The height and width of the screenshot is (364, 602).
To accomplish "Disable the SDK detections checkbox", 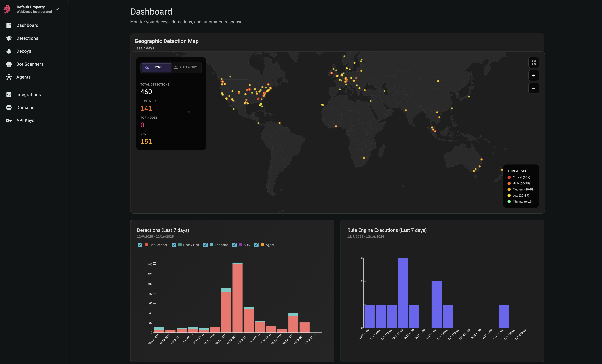I will (x=235, y=245).
